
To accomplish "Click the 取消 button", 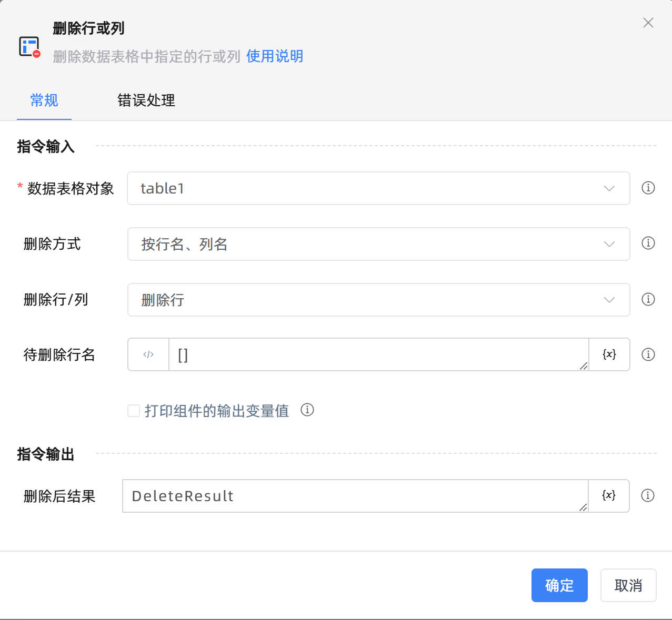I will click(628, 585).
